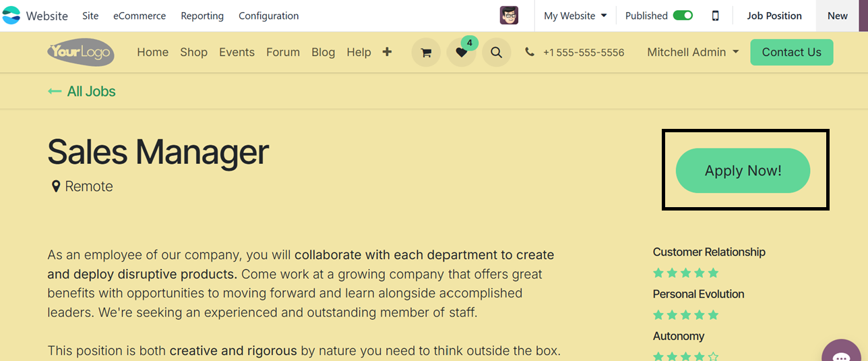Open the Configuration menu
The height and width of the screenshot is (361, 868).
269,16
